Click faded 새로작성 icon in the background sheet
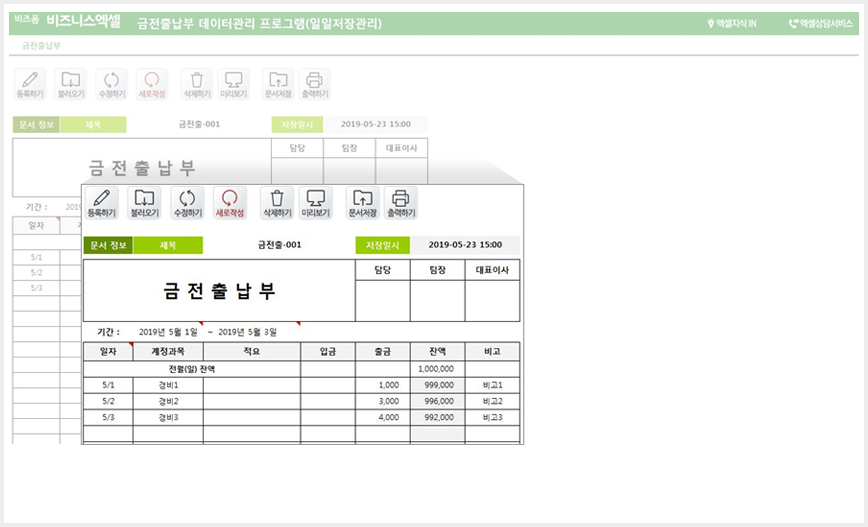 click(x=152, y=84)
